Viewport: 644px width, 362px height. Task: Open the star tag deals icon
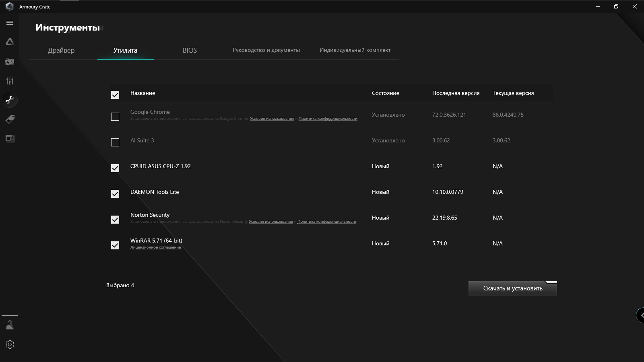(10, 119)
